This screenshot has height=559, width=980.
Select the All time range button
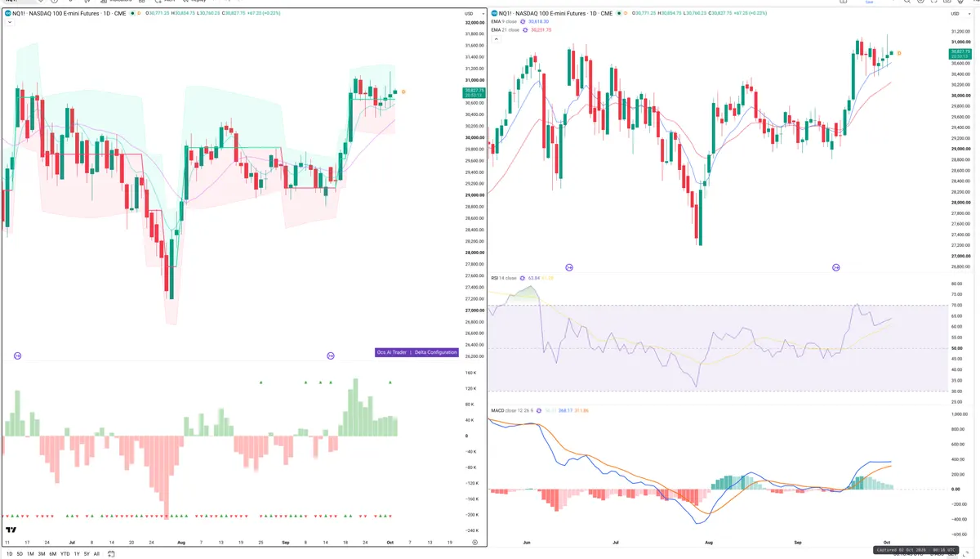tap(96, 554)
